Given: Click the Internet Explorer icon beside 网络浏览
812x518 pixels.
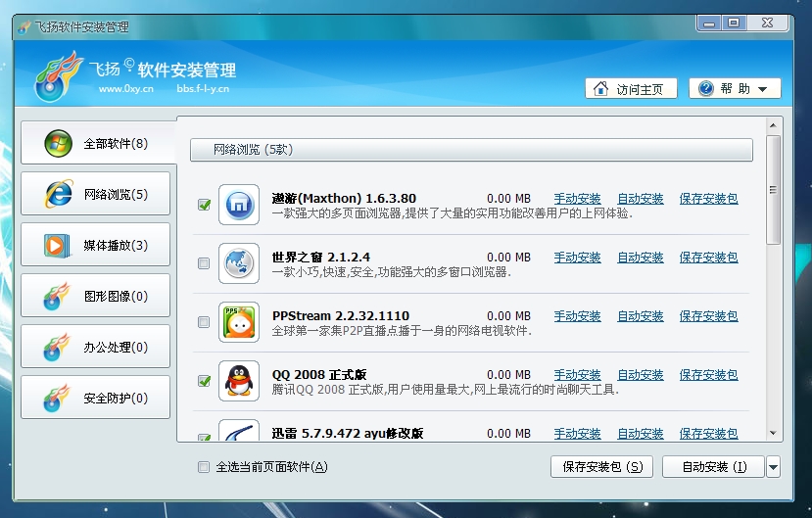Looking at the screenshot, I should (x=58, y=194).
